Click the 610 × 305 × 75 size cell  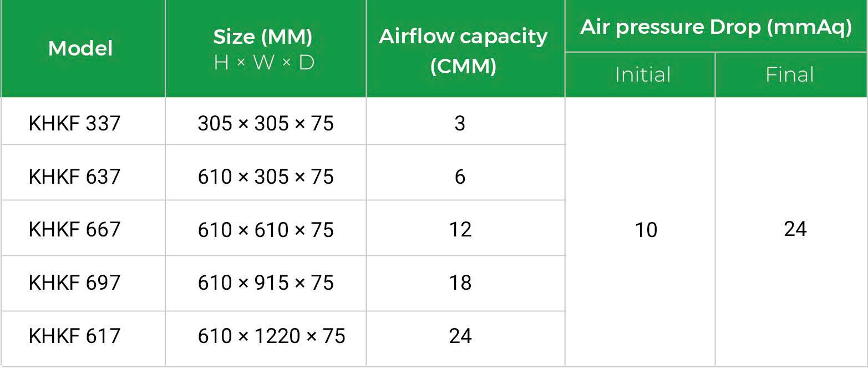266,177
